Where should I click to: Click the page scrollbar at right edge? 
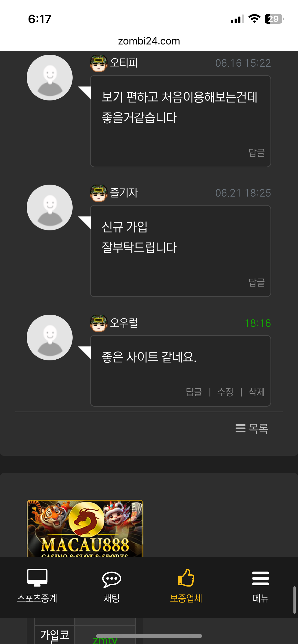click(294, 600)
